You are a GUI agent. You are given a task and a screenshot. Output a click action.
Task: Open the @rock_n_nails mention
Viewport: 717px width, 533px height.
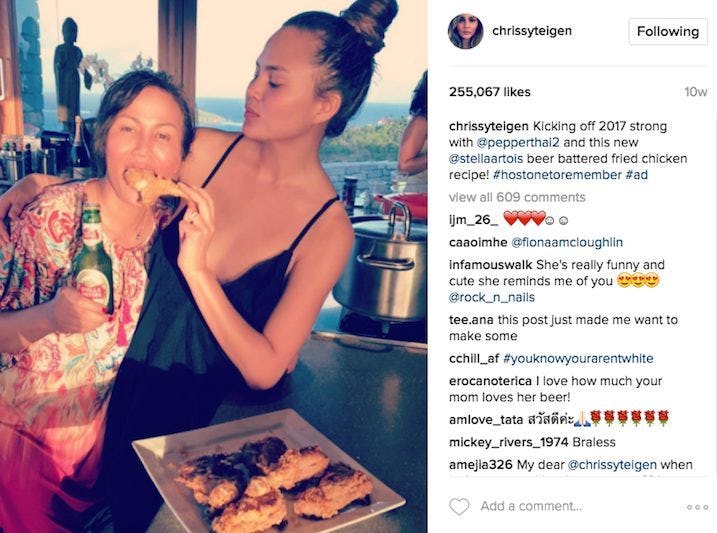[x=492, y=298]
